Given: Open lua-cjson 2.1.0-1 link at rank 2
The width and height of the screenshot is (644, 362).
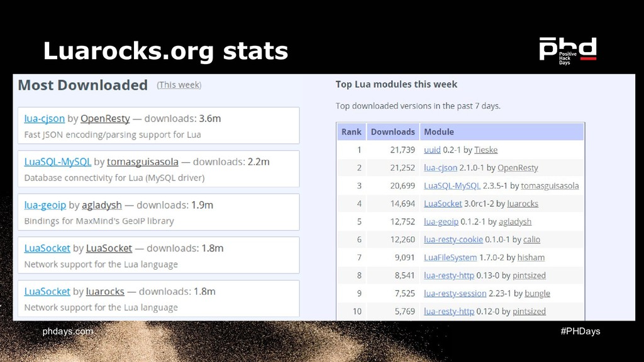Looking at the screenshot, I should (440, 168).
